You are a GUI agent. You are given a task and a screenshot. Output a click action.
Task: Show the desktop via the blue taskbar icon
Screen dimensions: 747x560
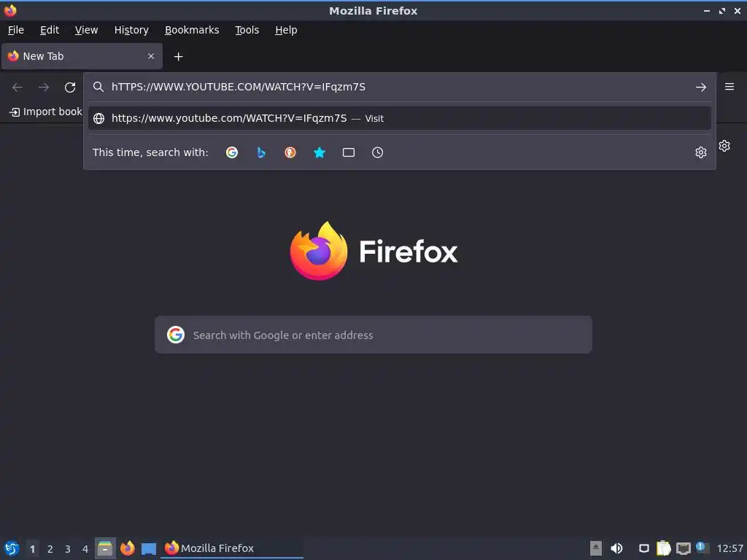(x=149, y=548)
